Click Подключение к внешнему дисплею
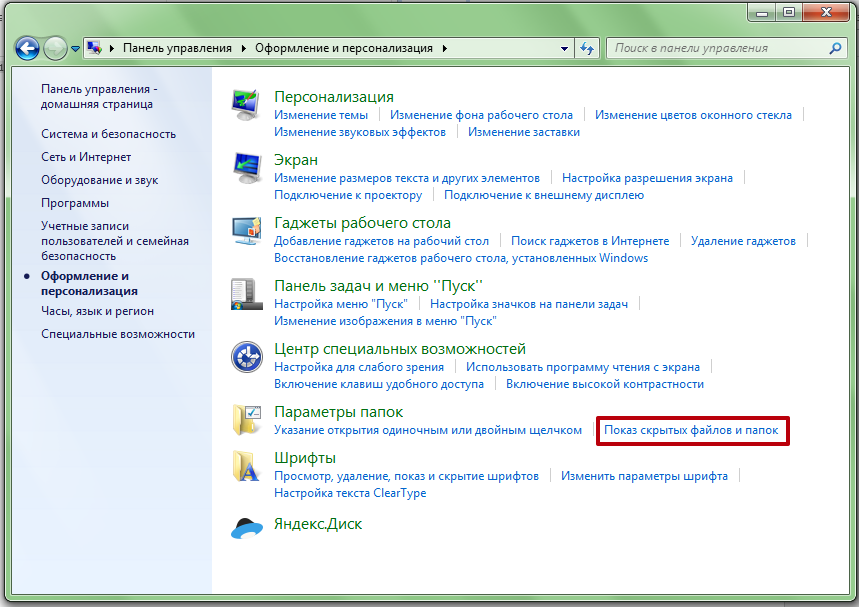859x607 pixels. [544, 195]
